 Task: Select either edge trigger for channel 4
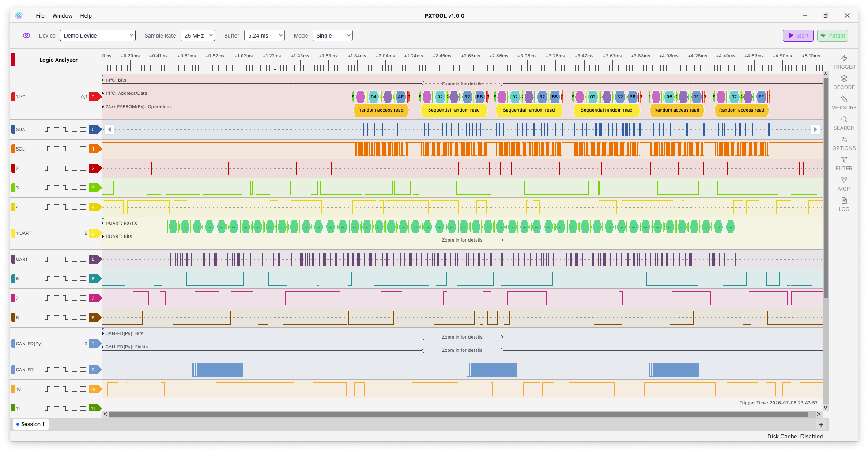(83, 207)
